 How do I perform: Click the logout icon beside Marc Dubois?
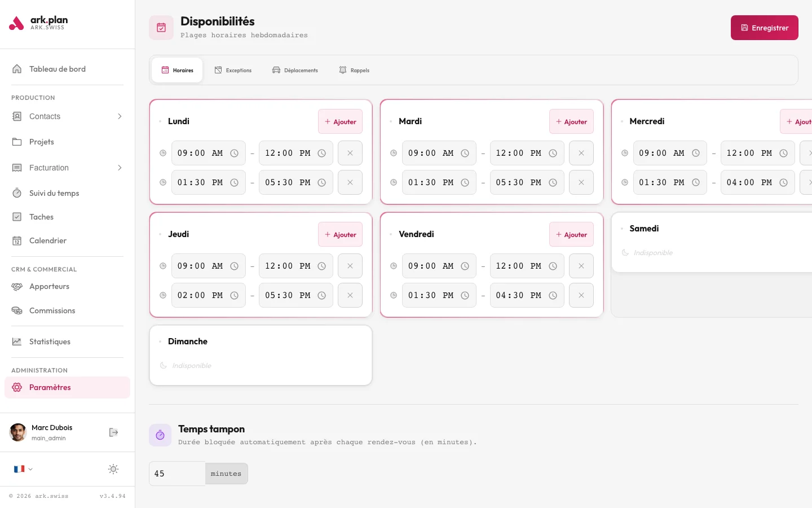tap(113, 432)
